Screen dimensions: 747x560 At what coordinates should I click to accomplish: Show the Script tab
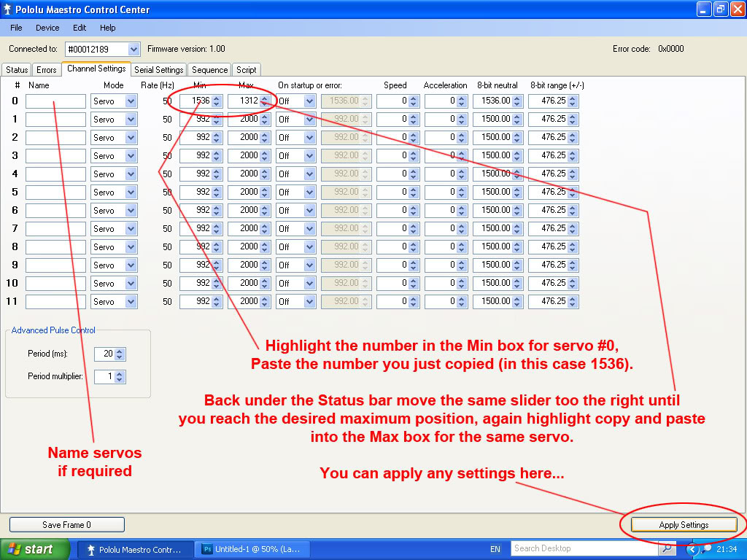pyautogui.click(x=247, y=69)
